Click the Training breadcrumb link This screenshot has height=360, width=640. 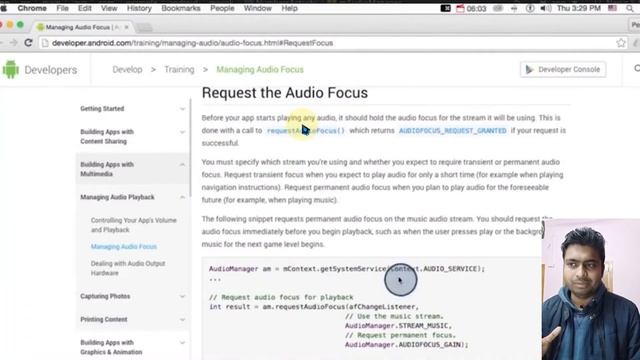[179, 69]
